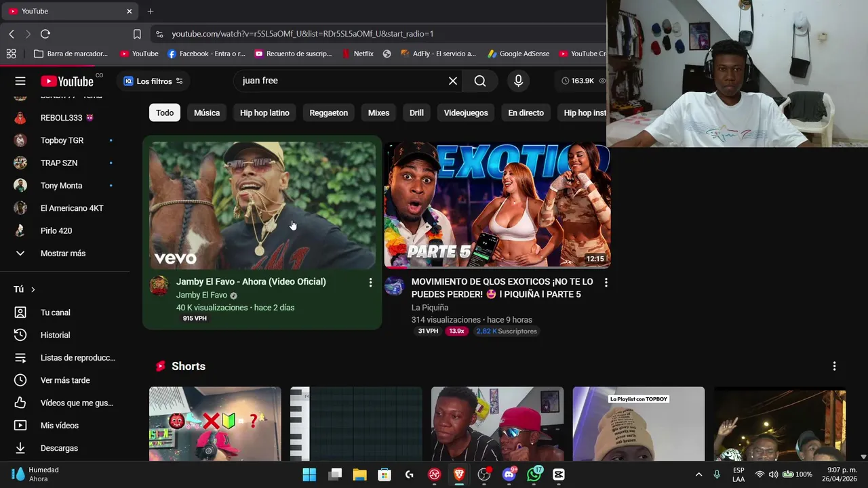Select the Hip hop latino chip
Image resolution: width=868 pixels, height=488 pixels.
[x=264, y=113]
